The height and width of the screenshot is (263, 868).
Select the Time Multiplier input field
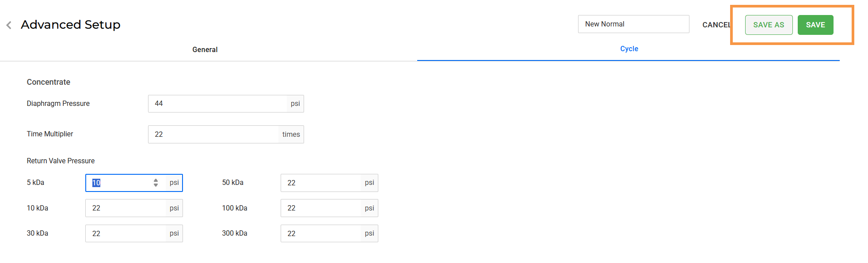(x=215, y=135)
